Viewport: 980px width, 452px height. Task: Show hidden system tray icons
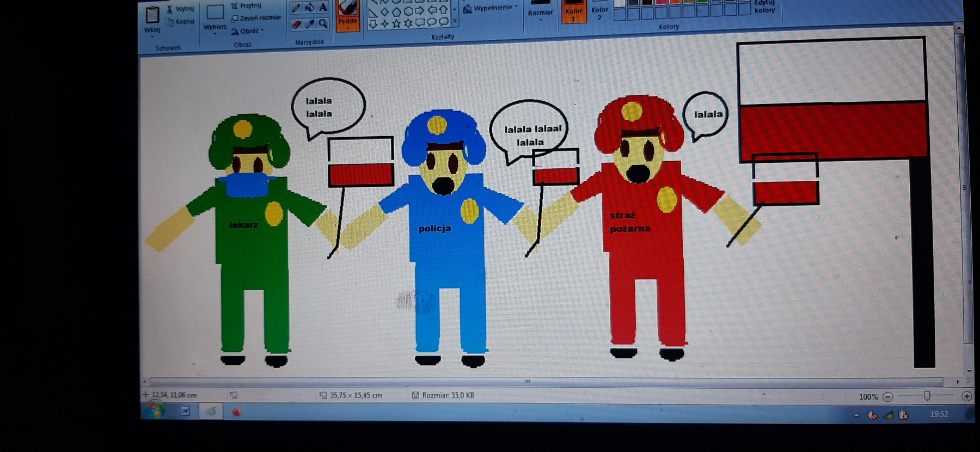pyautogui.click(x=856, y=415)
